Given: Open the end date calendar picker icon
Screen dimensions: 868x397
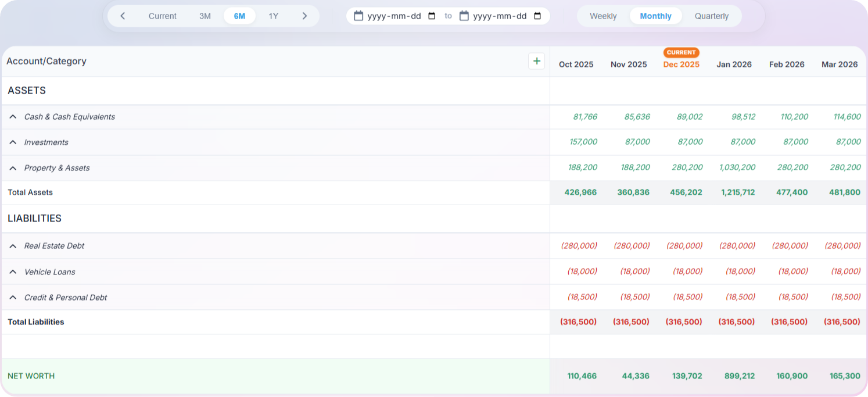Looking at the screenshot, I should point(537,16).
